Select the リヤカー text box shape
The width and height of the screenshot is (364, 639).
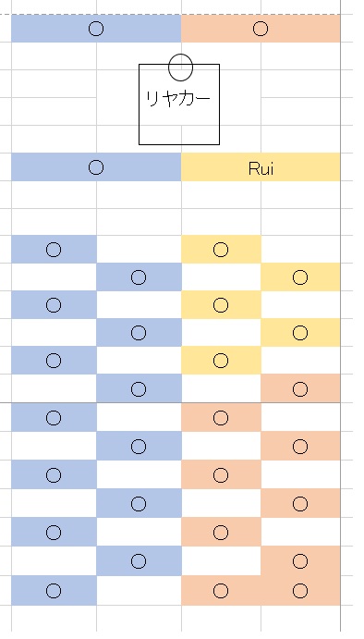point(179,104)
